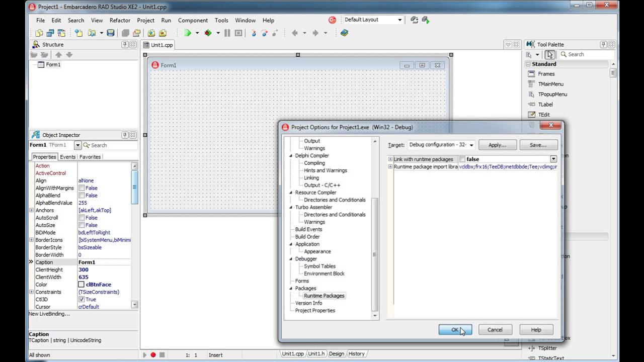
Task: Click the red Embarcadero logo in menu bar
Action: 332,20
